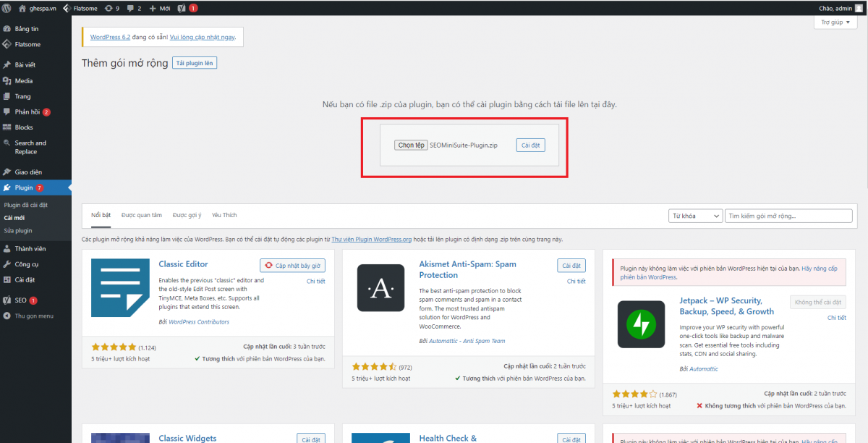The image size is (868, 443).
Task: Open Plugin đã cài đặt submenu
Action: [x=25, y=205]
